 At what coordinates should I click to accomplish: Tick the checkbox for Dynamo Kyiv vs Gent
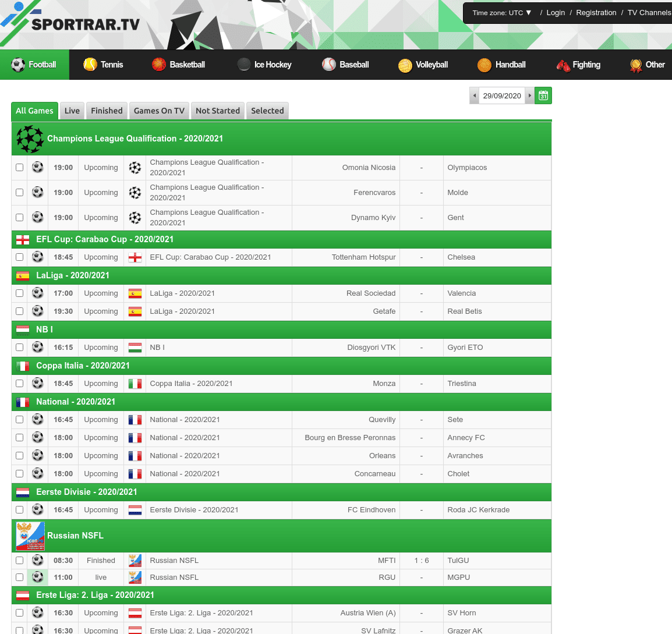(x=19, y=217)
